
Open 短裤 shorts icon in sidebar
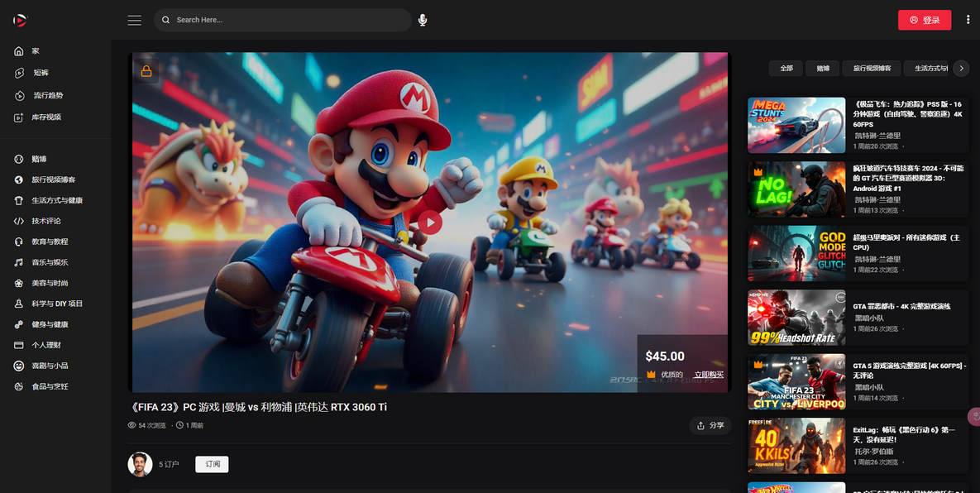point(19,73)
